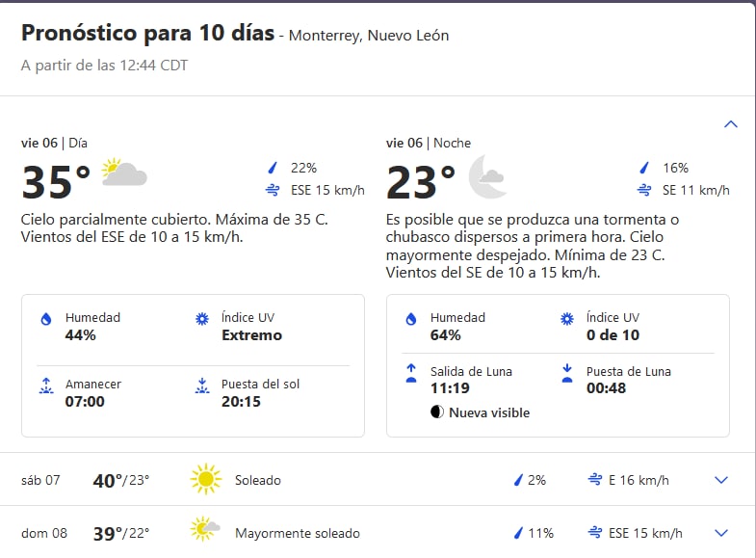Image resolution: width=756 pixels, height=558 pixels.
Task: Click the moonrise Salida de Luna icon
Action: [x=411, y=373]
